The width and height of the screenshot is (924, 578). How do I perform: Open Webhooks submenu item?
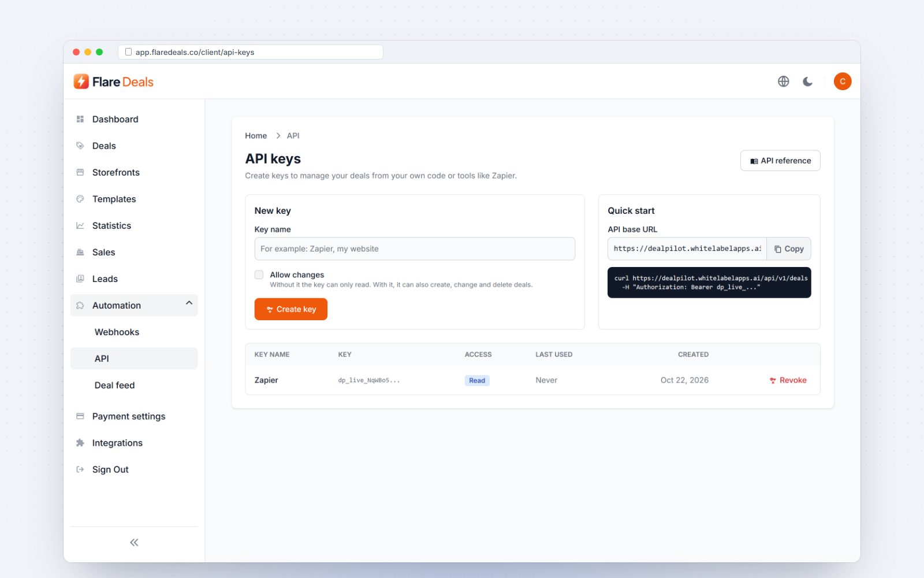point(134,332)
